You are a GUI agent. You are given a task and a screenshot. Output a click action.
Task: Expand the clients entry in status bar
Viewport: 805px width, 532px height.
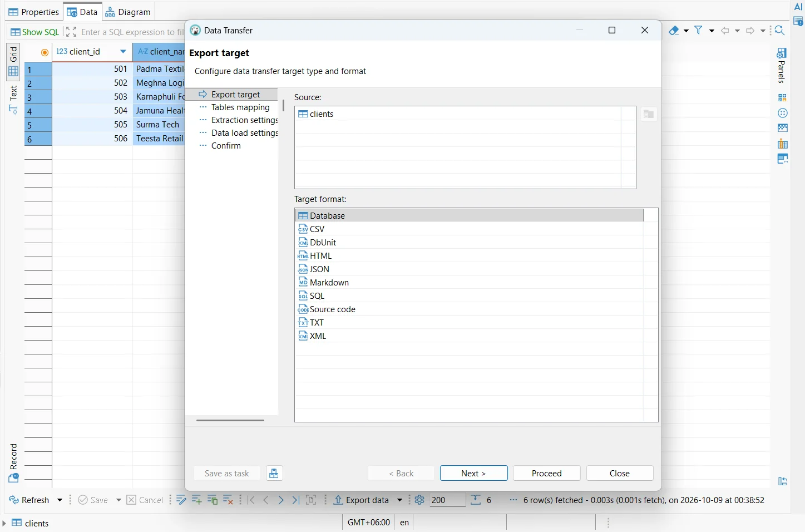4,523
